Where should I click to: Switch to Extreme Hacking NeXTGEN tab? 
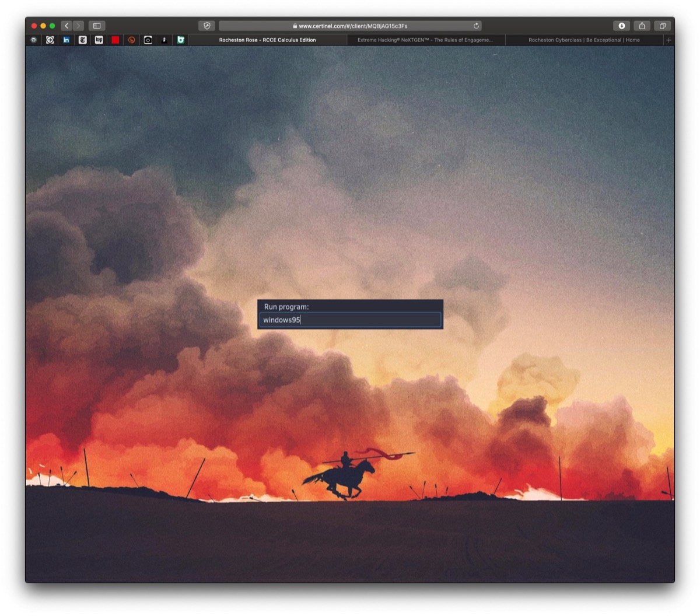425,40
